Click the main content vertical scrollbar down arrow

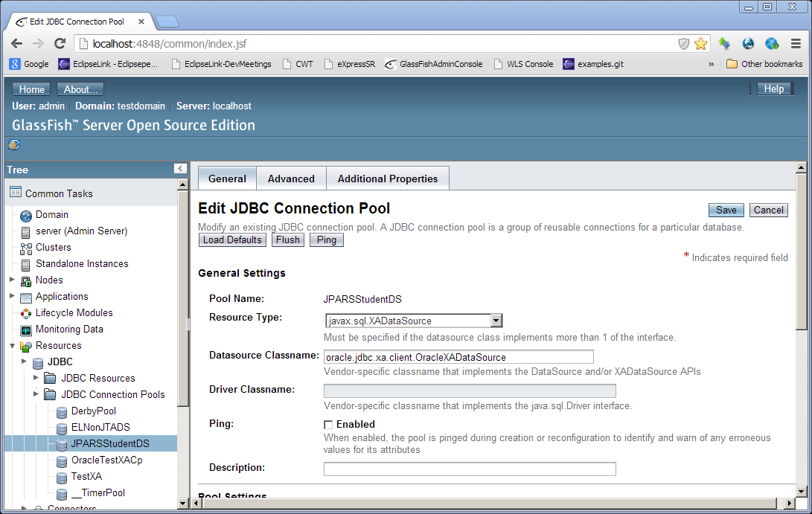click(801, 491)
